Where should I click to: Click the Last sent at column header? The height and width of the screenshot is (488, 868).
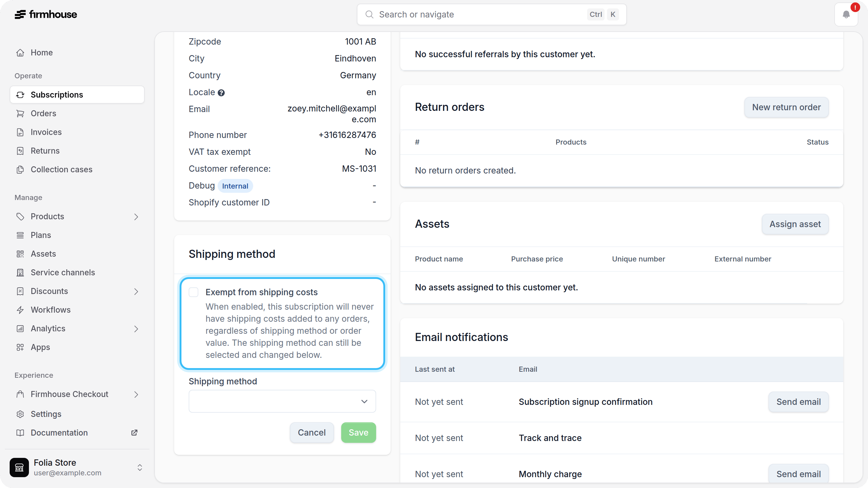click(434, 369)
